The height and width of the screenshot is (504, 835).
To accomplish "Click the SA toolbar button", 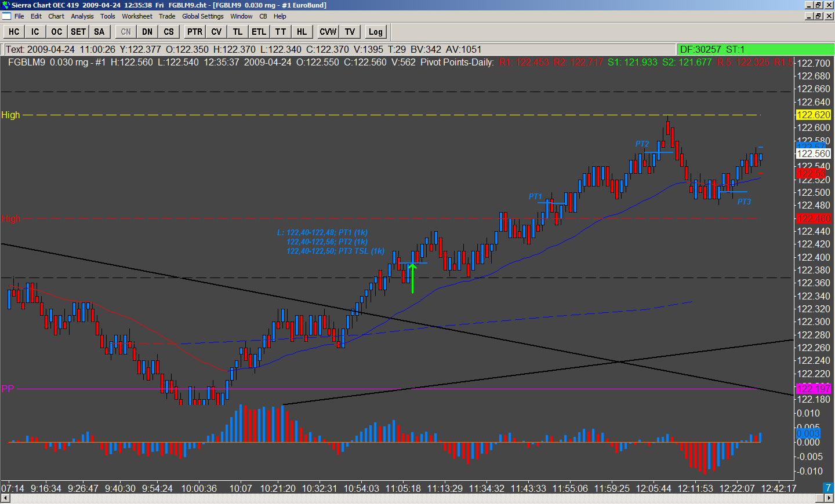I will pos(100,32).
